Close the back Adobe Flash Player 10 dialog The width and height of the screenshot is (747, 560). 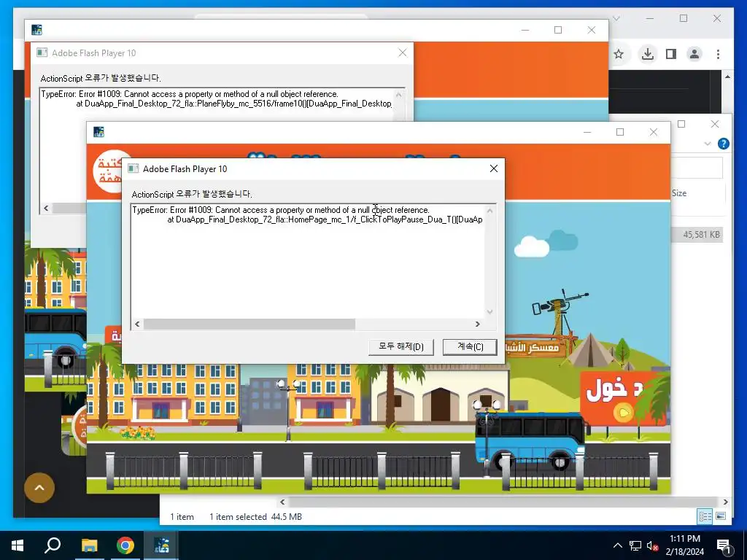pos(403,52)
